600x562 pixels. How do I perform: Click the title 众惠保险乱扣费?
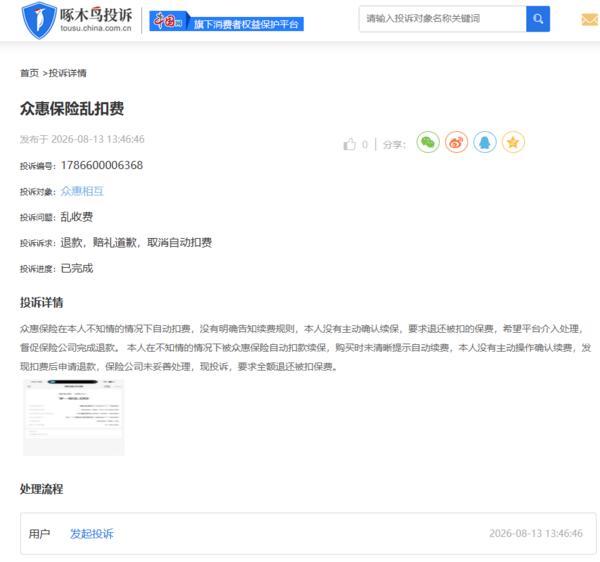[x=72, y=109]
